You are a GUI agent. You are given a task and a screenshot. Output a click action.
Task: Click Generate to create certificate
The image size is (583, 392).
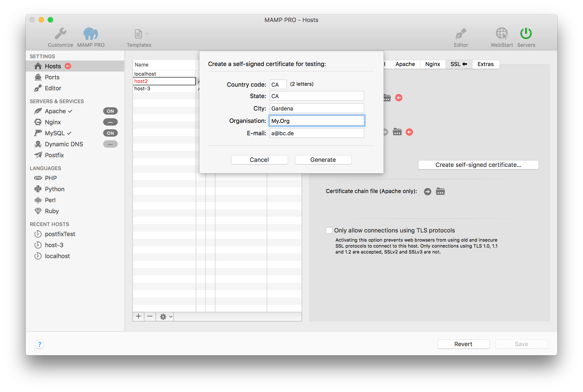[323, 160]
